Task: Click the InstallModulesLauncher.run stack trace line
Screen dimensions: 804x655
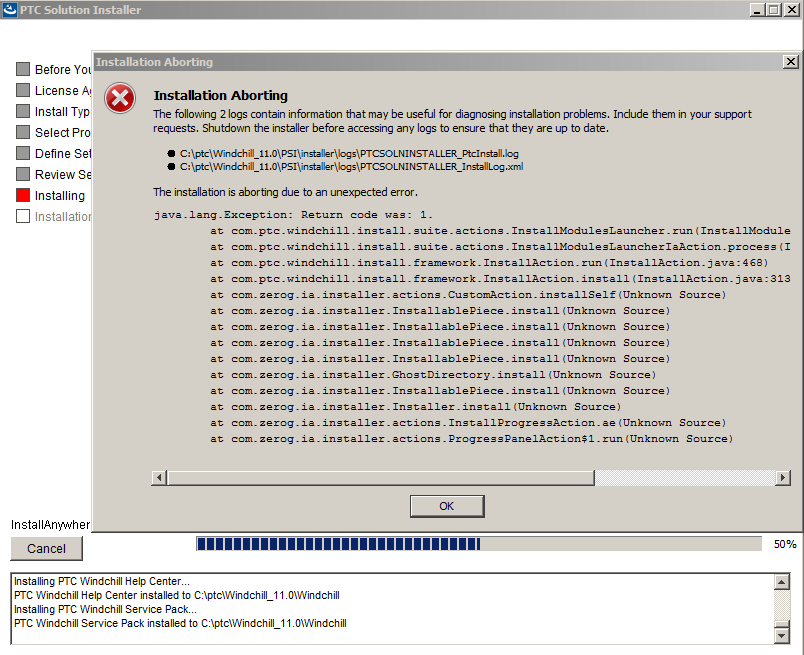Action: coord(500,231)
